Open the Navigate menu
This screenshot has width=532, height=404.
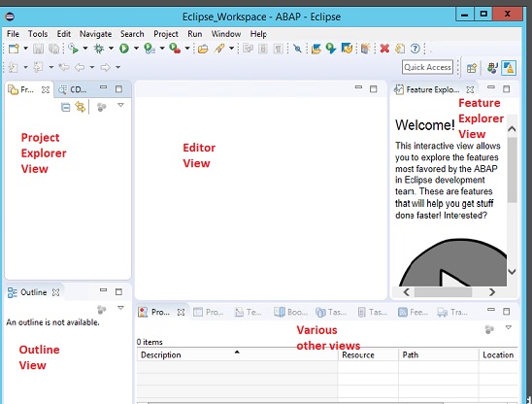click(x=96, y=34)
